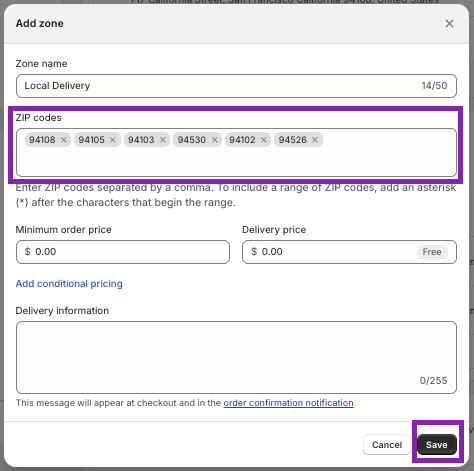Click the Minimum order price field
The height and width of the screenshot is (471, 474).
(x=123, y=252)
